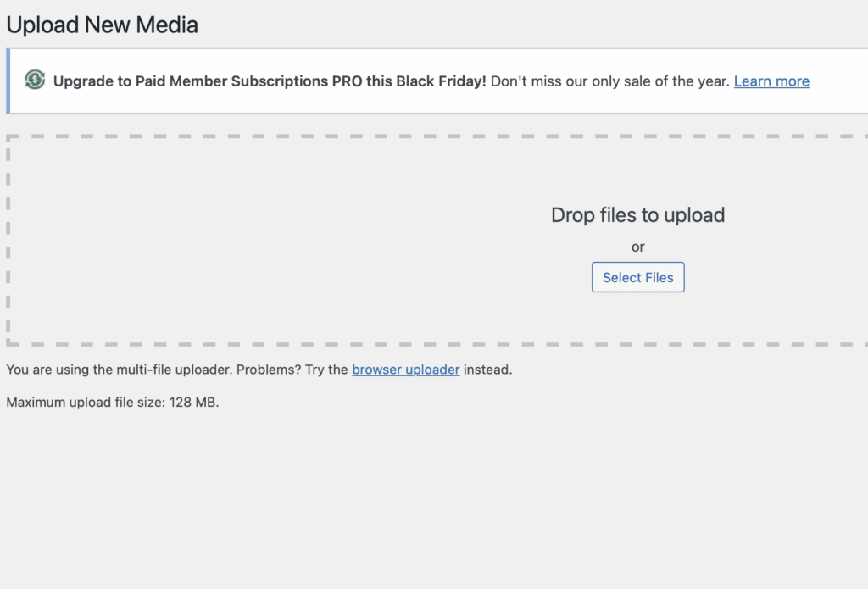Click the bold Upgrade to PRO notice text

point(270,81)
